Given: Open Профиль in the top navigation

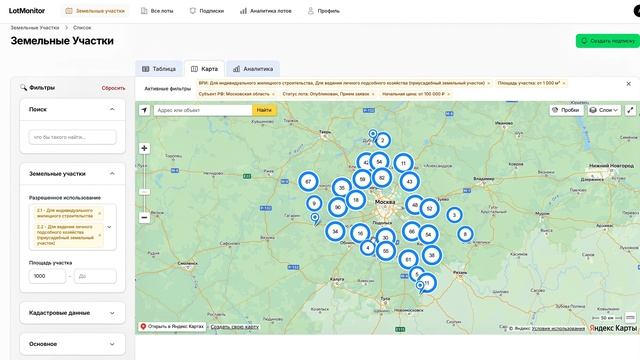Looking at the screenshot, I should coord(324,11).
